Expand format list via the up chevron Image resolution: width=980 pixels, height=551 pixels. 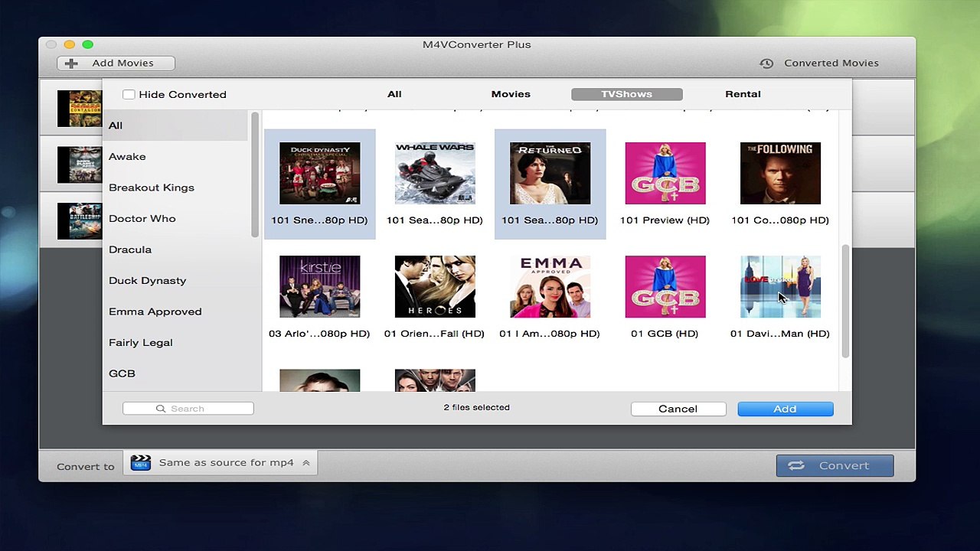305,462
